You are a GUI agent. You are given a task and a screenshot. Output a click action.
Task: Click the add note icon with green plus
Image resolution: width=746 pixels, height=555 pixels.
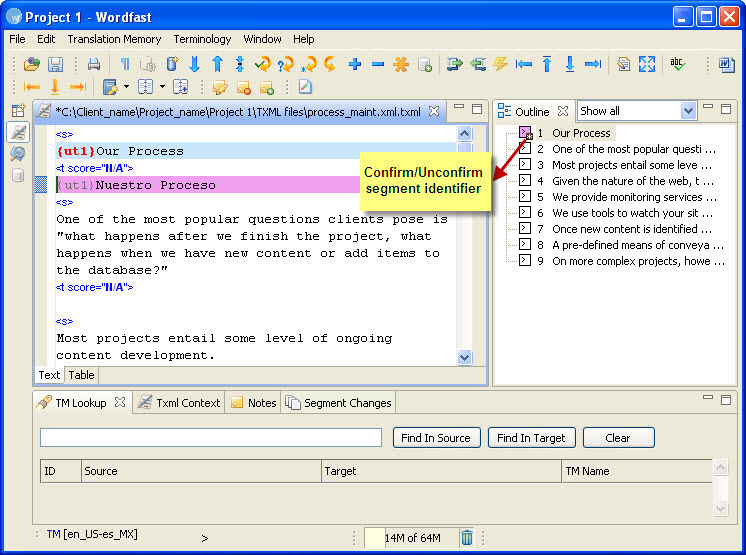(x=266, y=87)
